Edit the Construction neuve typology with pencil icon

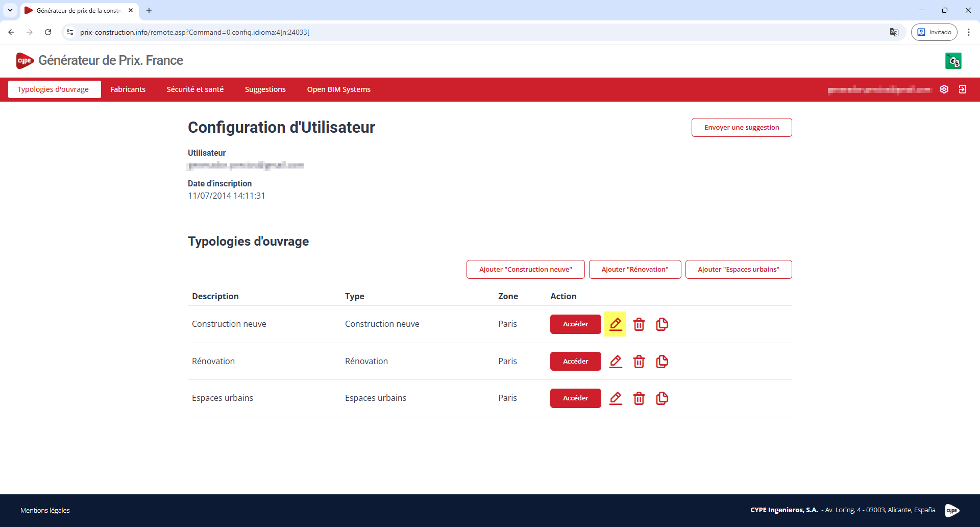(x=616, y=324)
